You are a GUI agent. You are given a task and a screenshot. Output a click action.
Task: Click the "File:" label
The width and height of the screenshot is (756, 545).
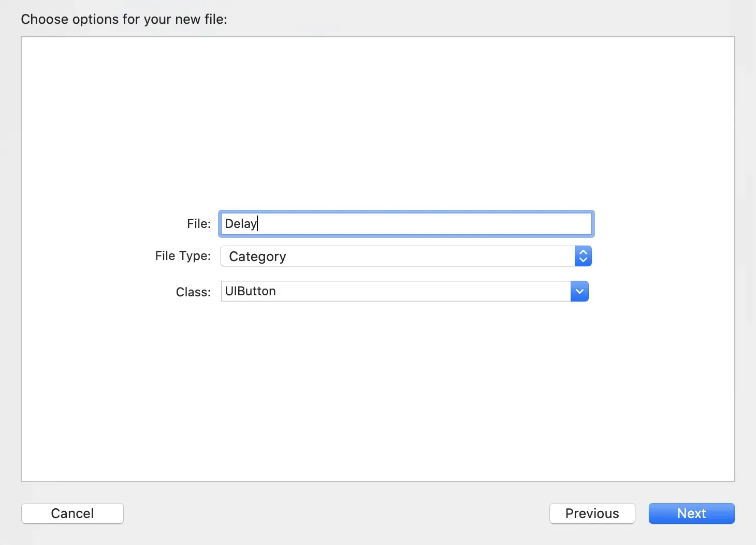[x=199, y=224]
